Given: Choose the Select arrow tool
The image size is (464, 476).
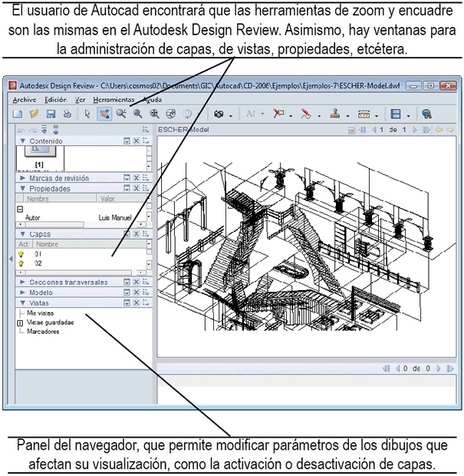Looking at the screenshot, I should (x=87, y=114).
